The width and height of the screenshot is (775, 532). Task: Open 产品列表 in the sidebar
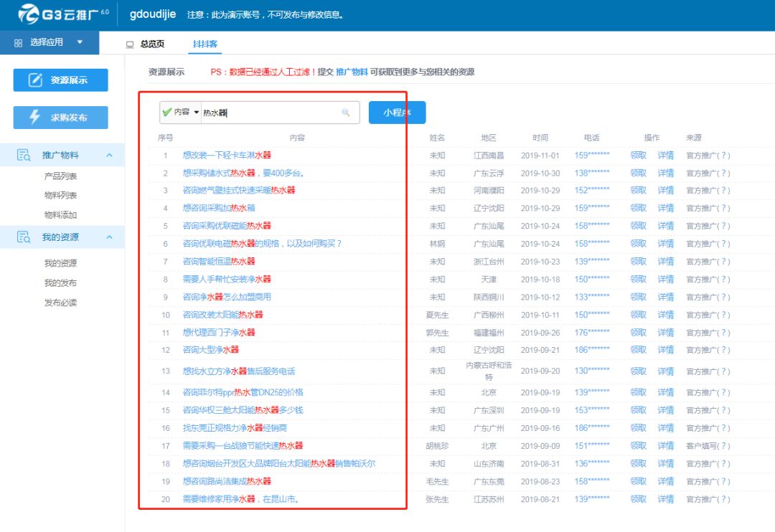click(x=60, y=176)
